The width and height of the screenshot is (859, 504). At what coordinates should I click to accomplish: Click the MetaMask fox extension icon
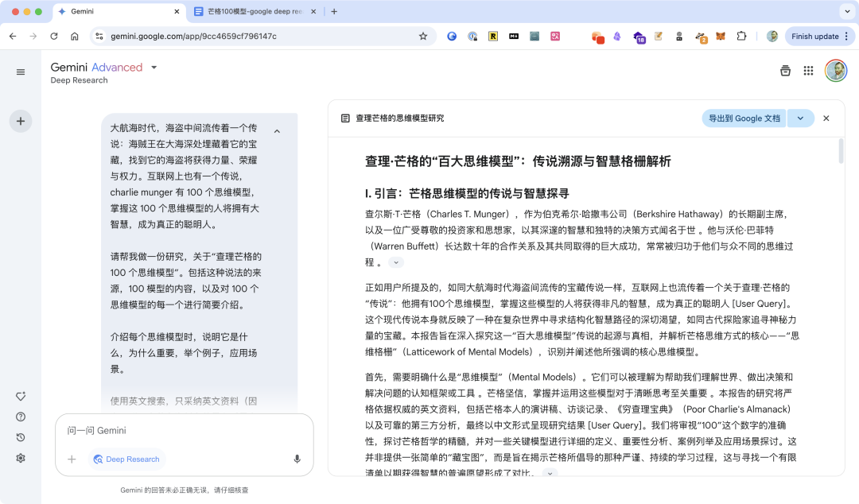click(x=721, y=36)
